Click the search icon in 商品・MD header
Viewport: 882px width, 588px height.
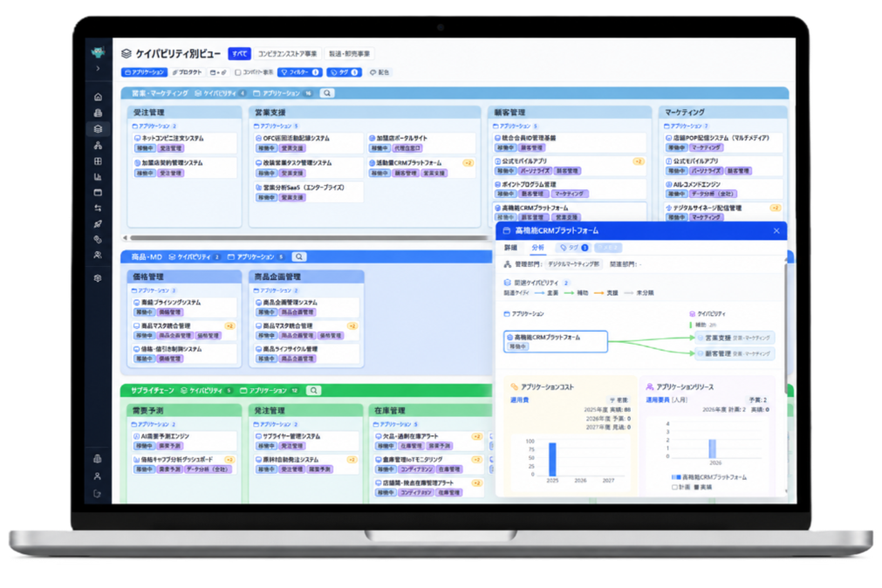click(x=299, y=257)
